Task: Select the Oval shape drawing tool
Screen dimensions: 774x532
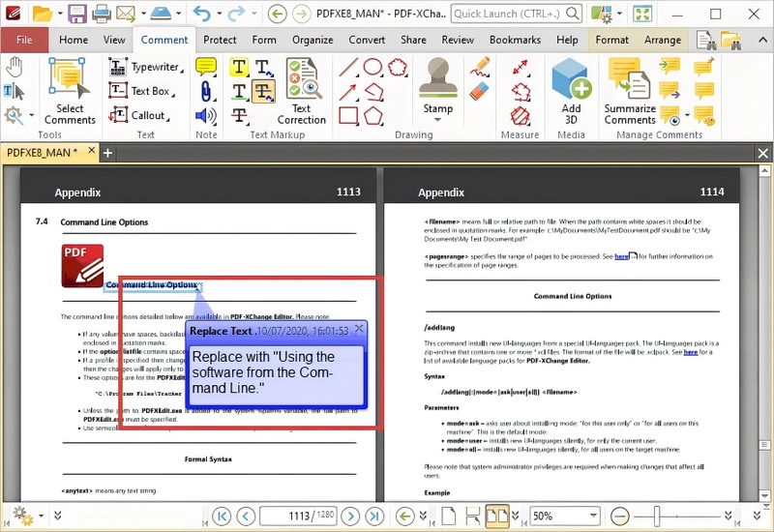Action: [372, 67]
